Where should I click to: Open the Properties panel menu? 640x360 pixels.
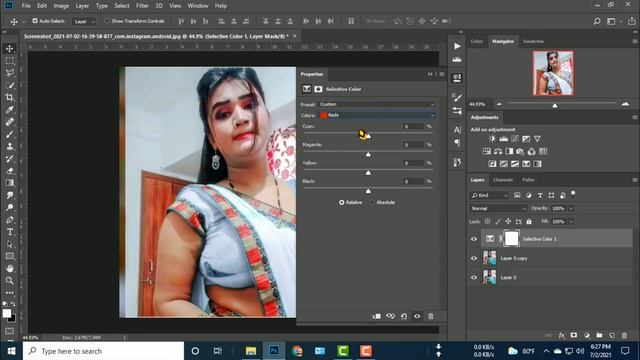442,74
